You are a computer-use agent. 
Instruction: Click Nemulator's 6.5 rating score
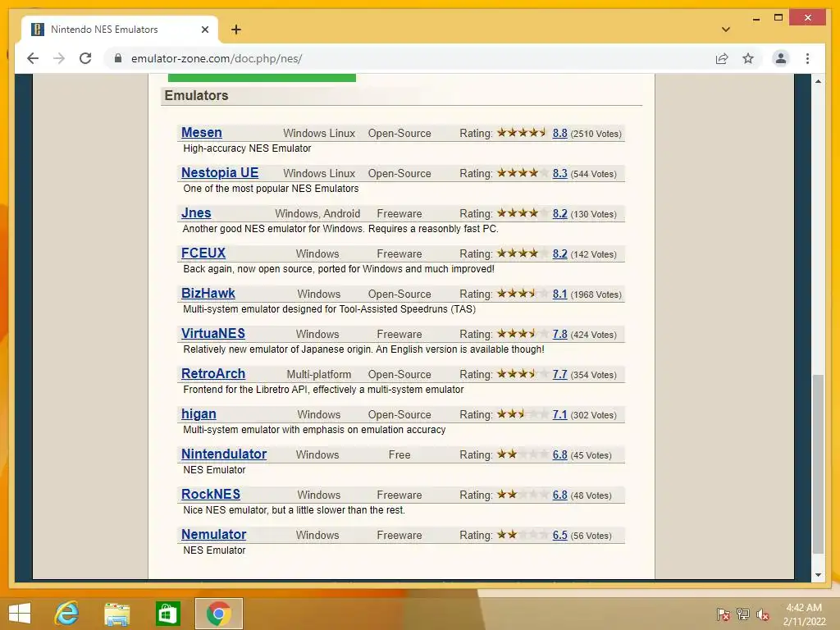click(x=559, y=535)
